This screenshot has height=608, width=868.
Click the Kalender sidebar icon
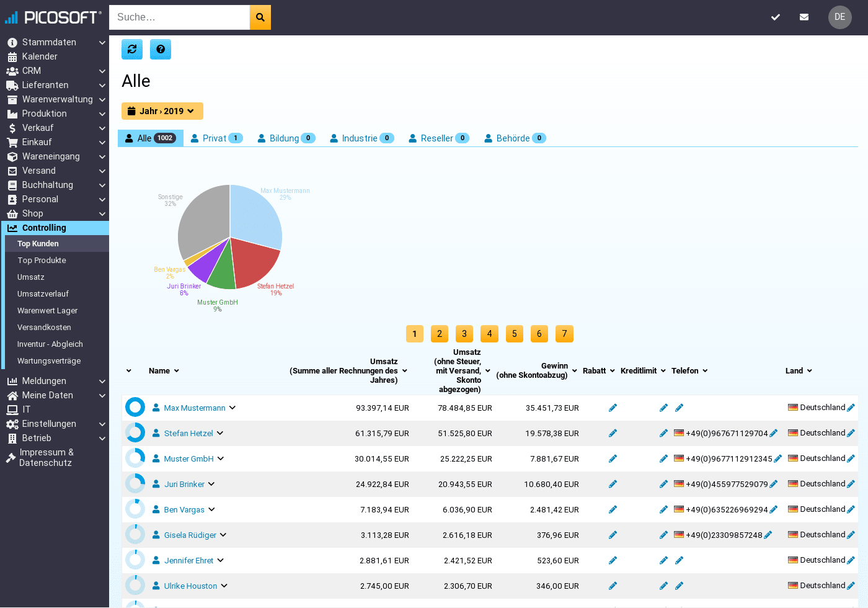[12, 56]
